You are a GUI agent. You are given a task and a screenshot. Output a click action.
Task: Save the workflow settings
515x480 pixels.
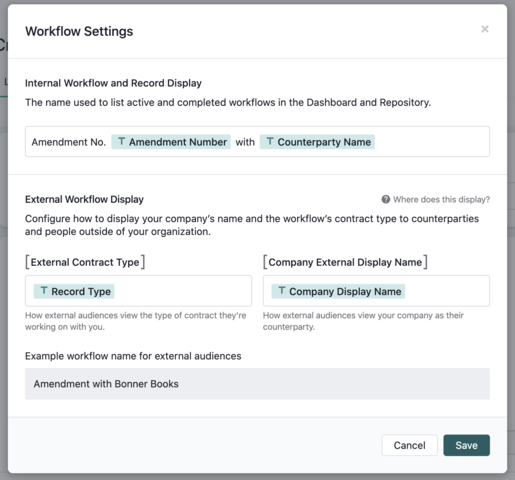(466, 445)
